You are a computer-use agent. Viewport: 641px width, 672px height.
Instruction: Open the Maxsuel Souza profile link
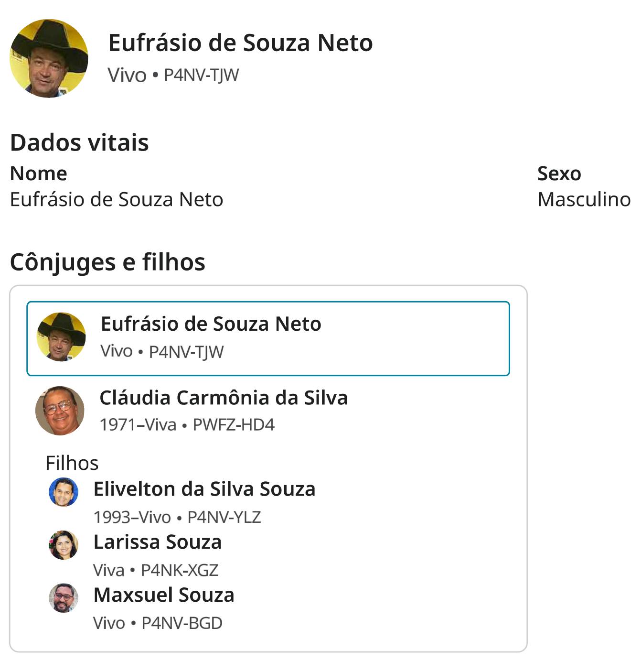(164, 596)
